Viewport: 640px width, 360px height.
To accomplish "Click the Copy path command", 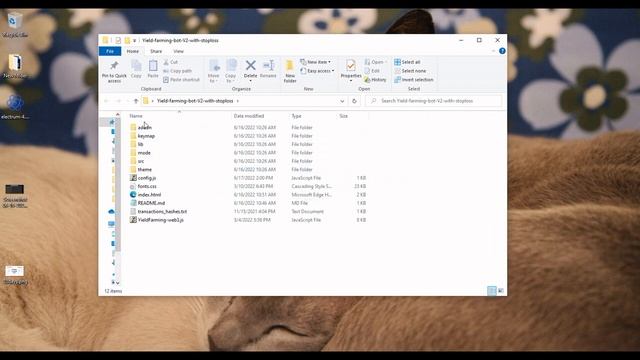I will [178, 71].
